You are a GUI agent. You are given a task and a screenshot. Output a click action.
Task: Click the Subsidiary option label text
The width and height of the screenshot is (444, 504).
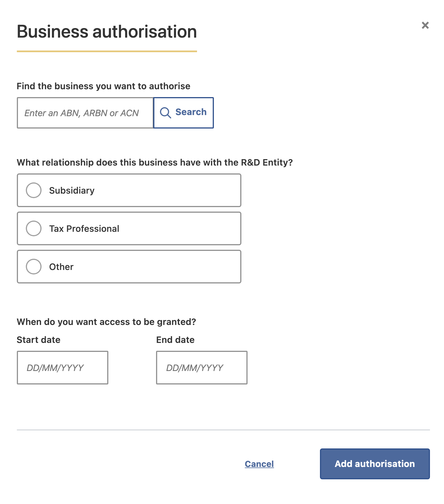coord(72,191)
